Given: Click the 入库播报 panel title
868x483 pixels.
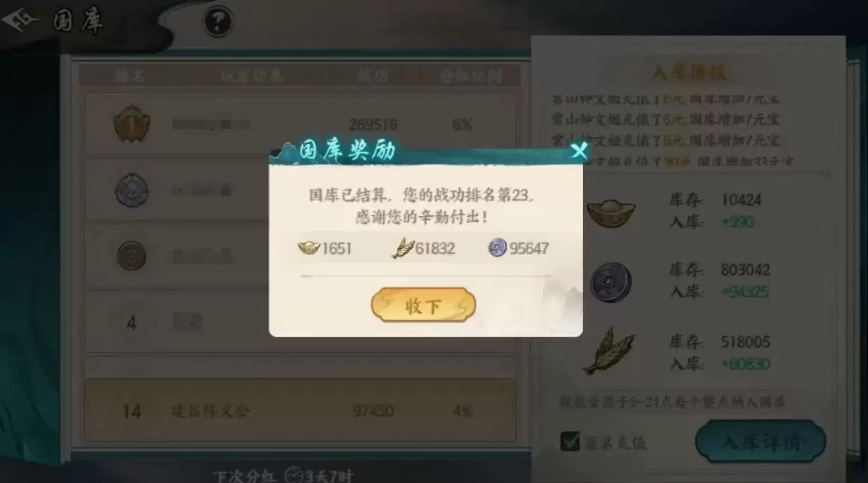Looking at the screenshot, I should (688, 72).
